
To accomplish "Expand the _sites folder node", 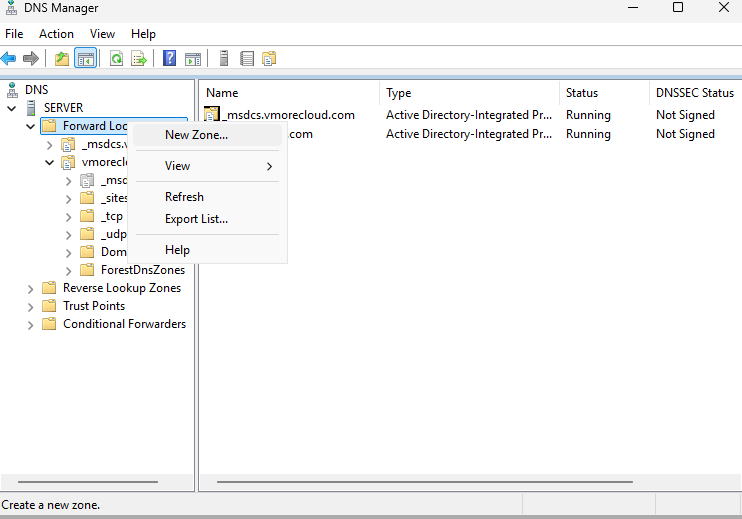I will (69, 199).
